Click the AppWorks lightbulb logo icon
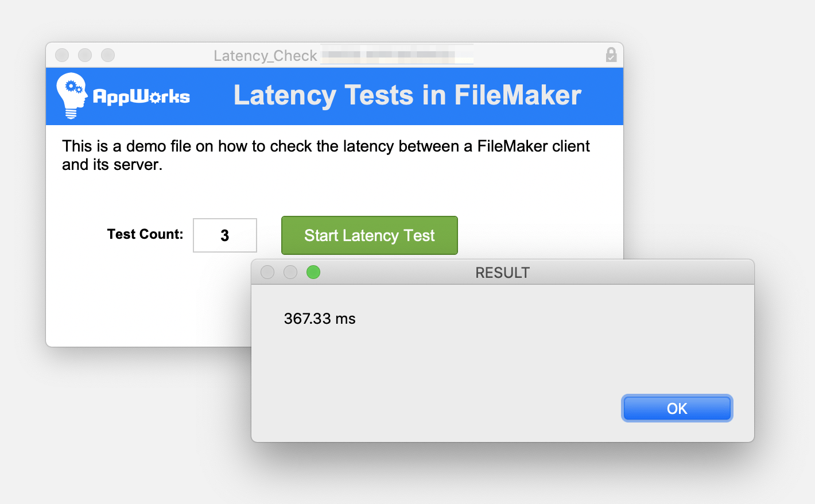Viewport: 815px width, 504px height. pos(71,95)
